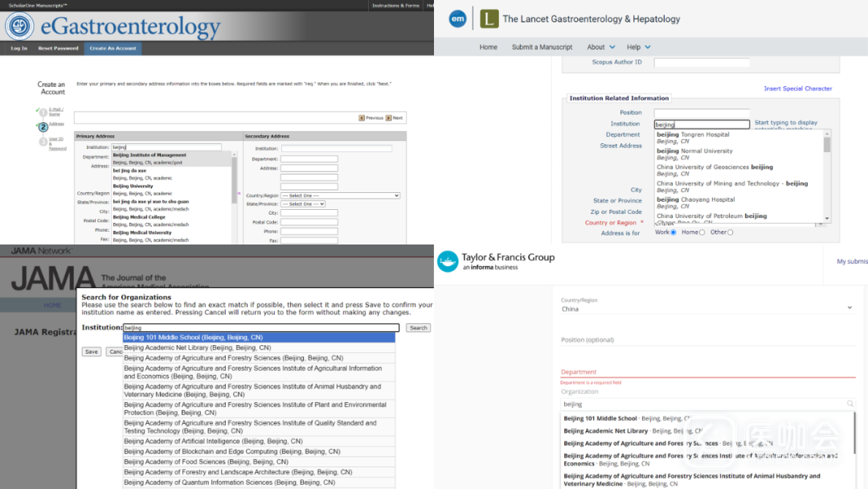Viewport: 868px width, 489px height.
Task: Click the Next arrow icon
Action: point(388,118)
